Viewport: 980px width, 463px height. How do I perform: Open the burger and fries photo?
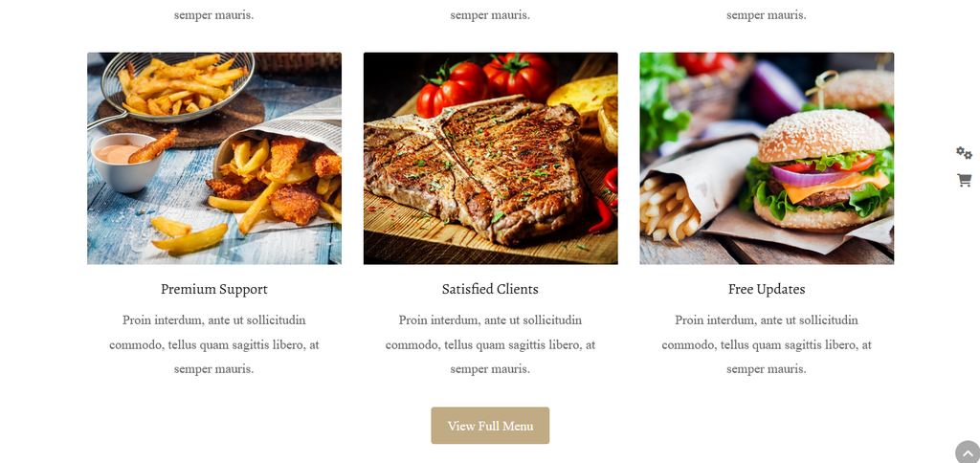tap(767, 159)
